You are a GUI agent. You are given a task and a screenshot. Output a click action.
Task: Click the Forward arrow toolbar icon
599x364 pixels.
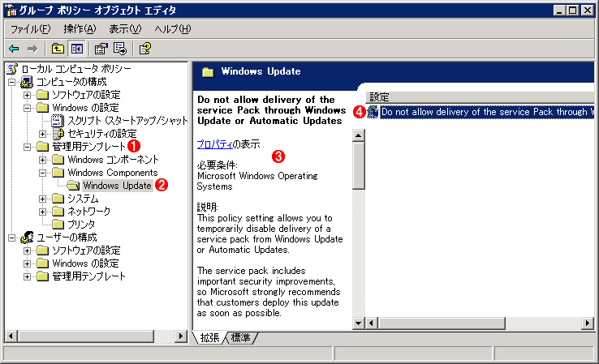pos(32,49)
